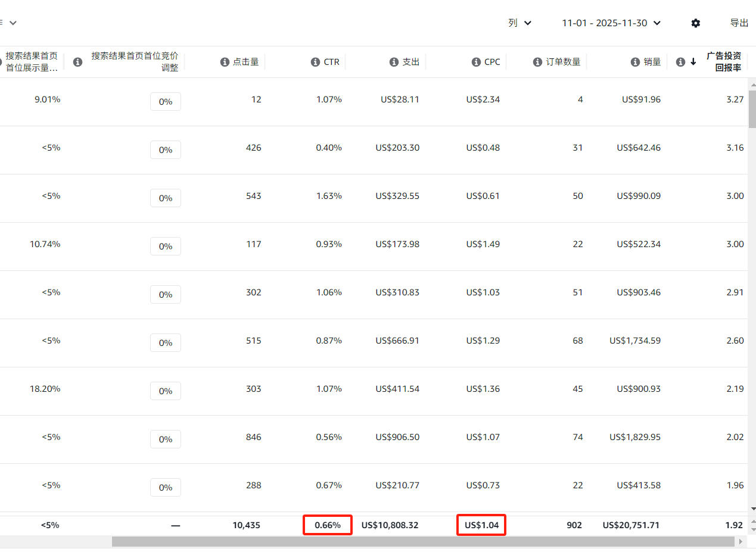The width and height of the screenshot is (756, 552).
Task: Sort table by the 订单数量 header text
Action: [x=563, y=62]
